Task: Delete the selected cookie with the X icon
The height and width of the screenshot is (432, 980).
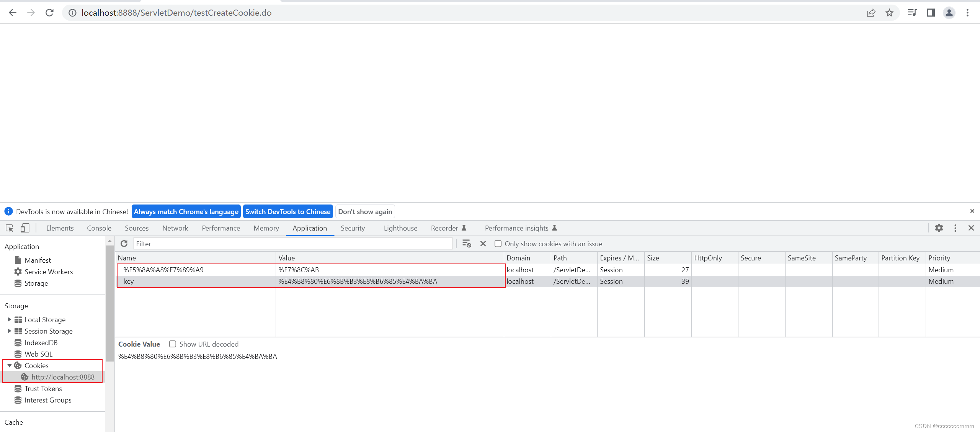Action: pos(483,244)
